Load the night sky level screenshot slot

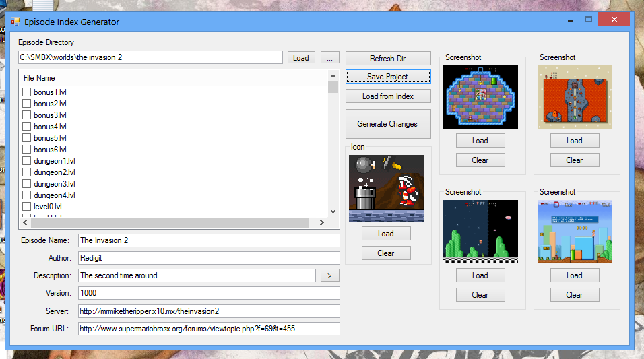tap(480, 275)
